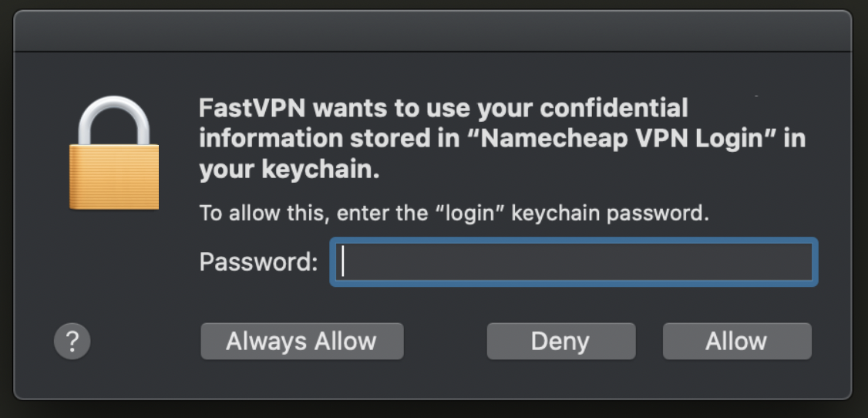Deny FastVPN access to the keychain
868x418 pixels.
[x=560, y=341]
